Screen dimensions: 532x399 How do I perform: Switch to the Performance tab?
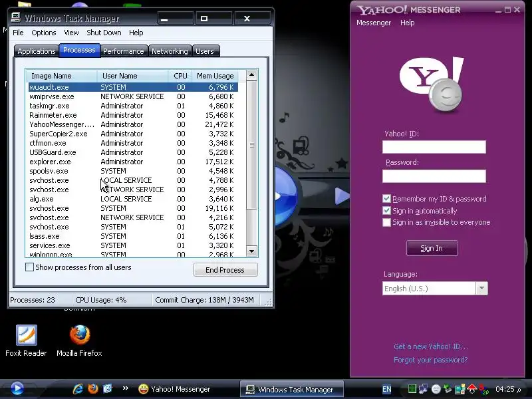124,51
